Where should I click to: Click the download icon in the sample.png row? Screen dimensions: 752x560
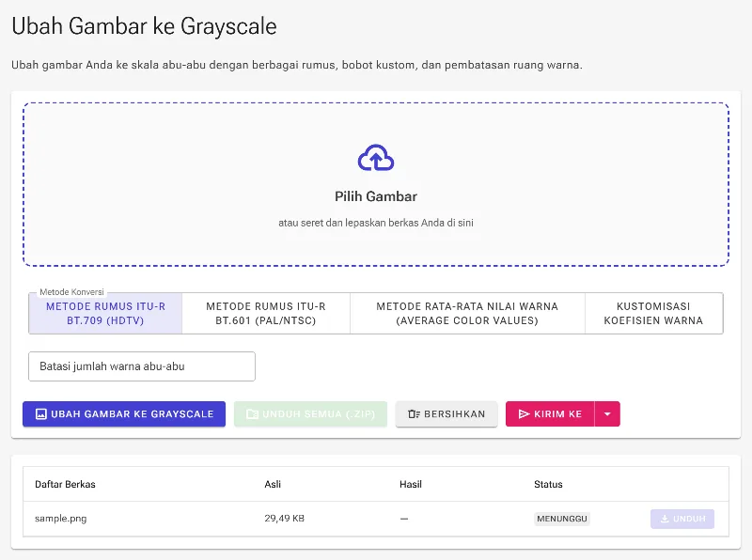pyautogui.click(x=665, y=519)
